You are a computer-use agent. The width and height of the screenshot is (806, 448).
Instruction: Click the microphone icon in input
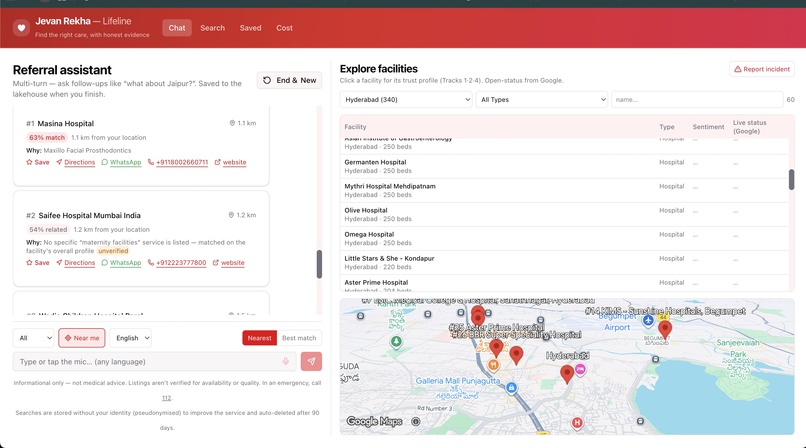285,362
